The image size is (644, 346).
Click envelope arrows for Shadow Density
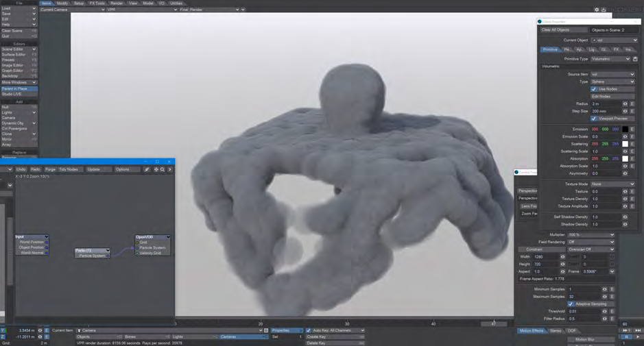tap(625, 225)
